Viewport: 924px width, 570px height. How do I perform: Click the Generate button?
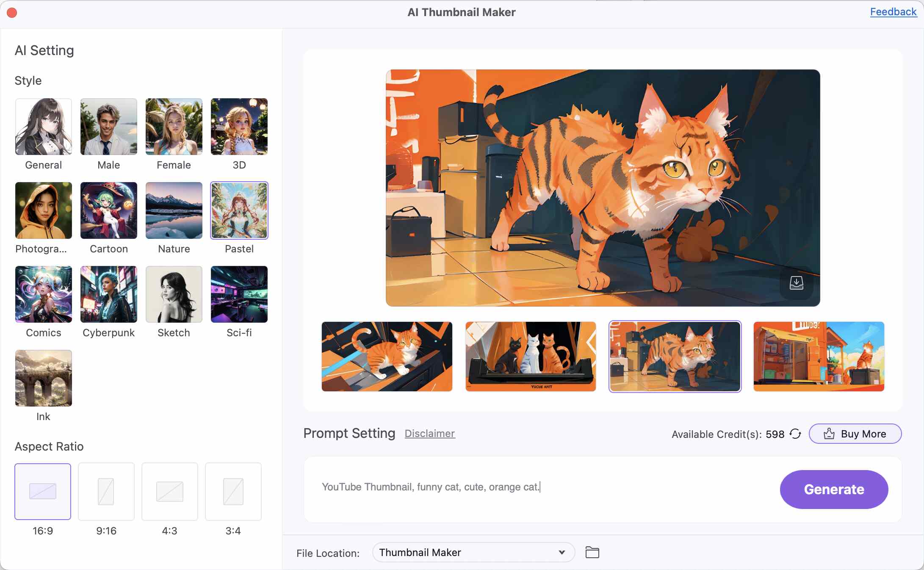pyautogui.click(x=833, y=489)
